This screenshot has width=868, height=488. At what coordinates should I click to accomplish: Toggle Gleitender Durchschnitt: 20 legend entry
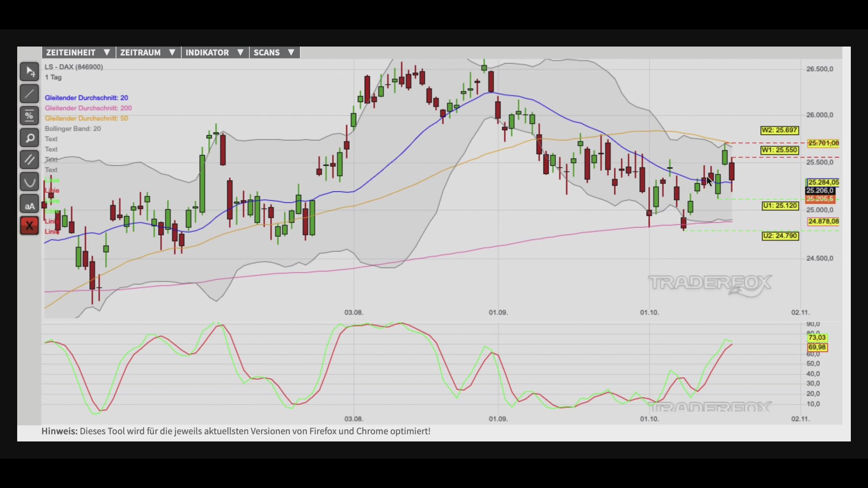click(x=86, y=98)
